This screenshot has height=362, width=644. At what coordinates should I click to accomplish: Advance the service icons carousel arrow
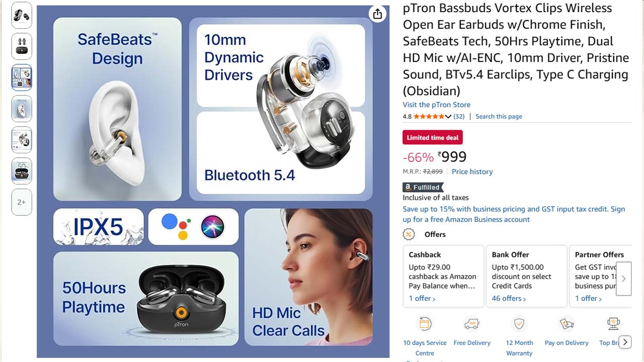pos(625,342)
